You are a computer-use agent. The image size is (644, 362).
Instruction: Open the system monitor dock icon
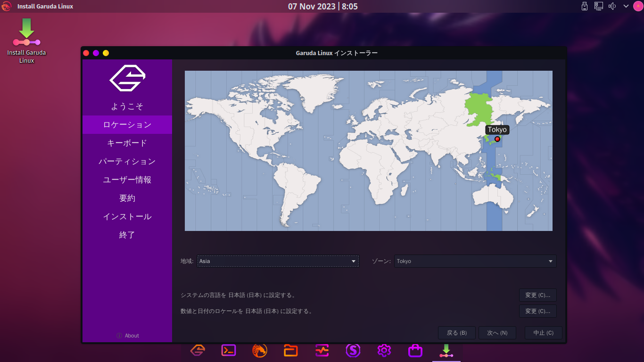tap(322, 350)
